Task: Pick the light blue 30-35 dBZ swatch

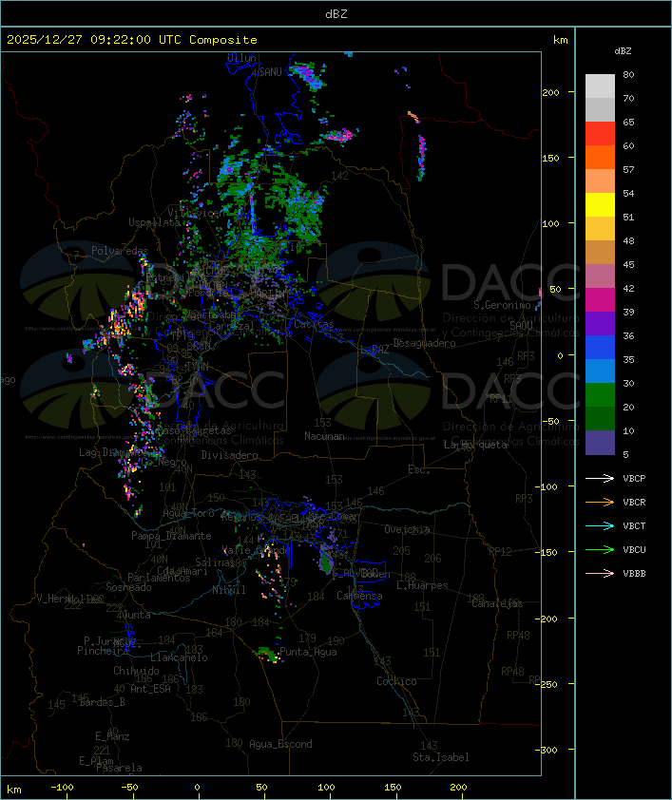Action: click(x=600, y=371)
